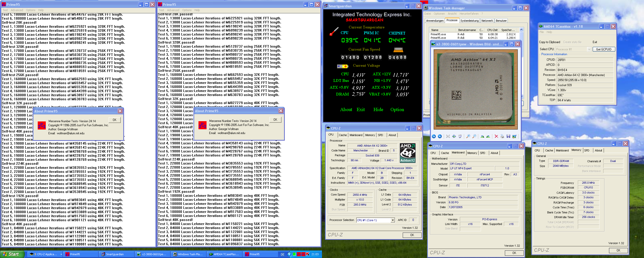
Task: Click Option in the Smartguardian window
Action: click(x=397, y=110)
